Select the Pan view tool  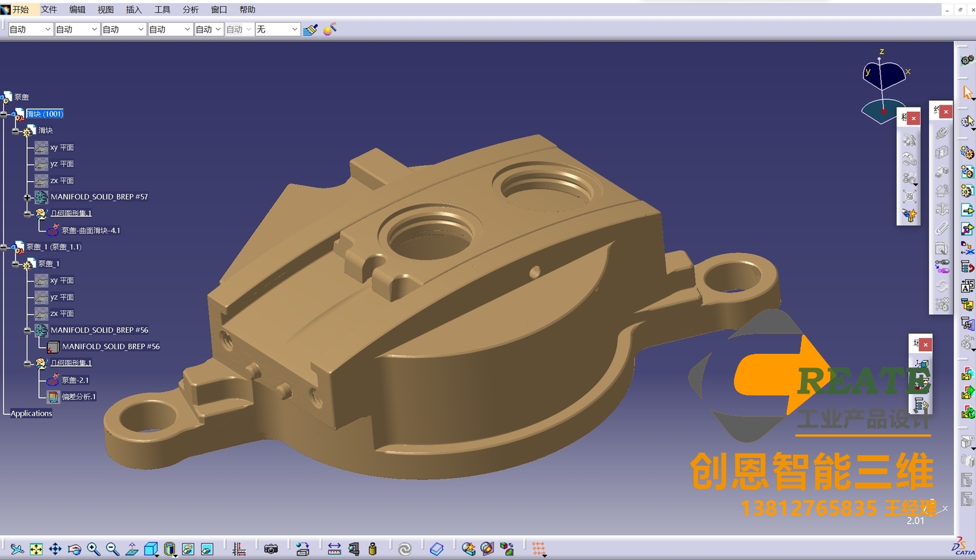click(x=55, y=549)
